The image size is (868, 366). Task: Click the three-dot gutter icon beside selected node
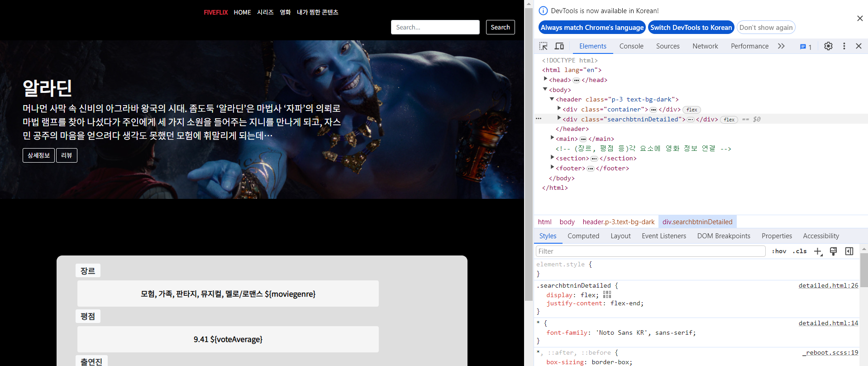pyautogui.click(x=539, y=119)
